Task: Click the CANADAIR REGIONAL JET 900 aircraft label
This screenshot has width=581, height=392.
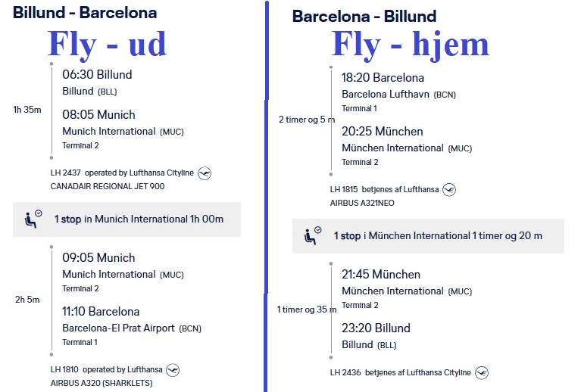Action: (108, 186)
